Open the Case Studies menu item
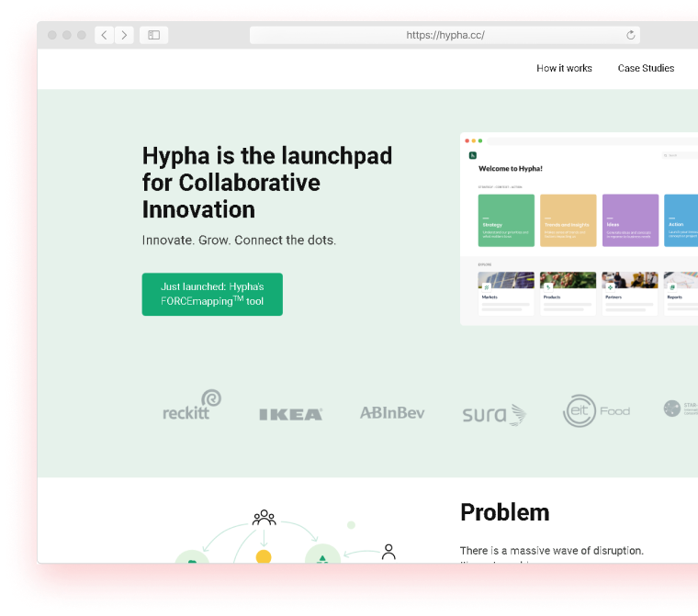This screenshot has height=616, width=698. coord(646,68)
